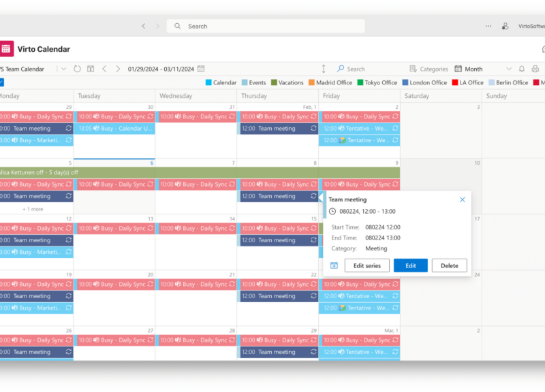Screen dimensions: 545x392
Task: Select the Saturday column header
Action: pos(441,96)
